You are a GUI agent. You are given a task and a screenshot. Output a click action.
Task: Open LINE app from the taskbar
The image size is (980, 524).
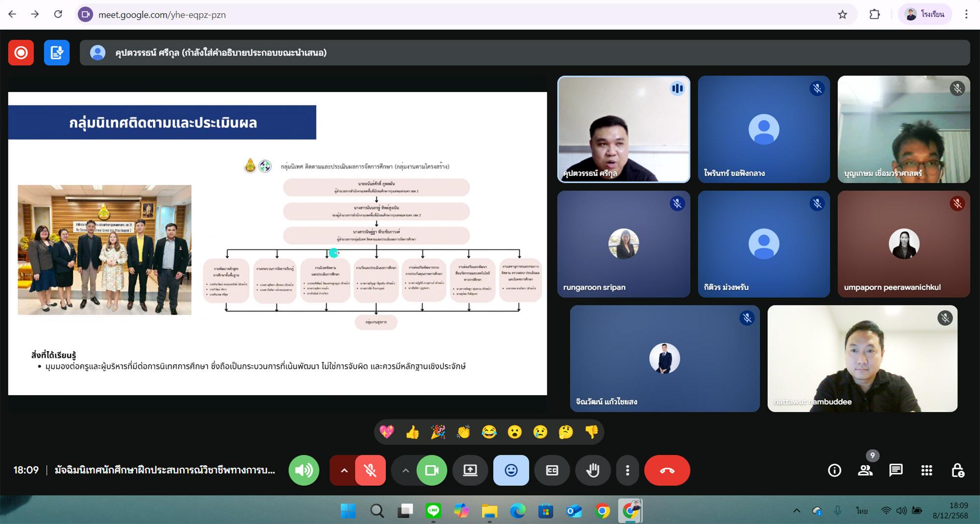click(433, 511)
